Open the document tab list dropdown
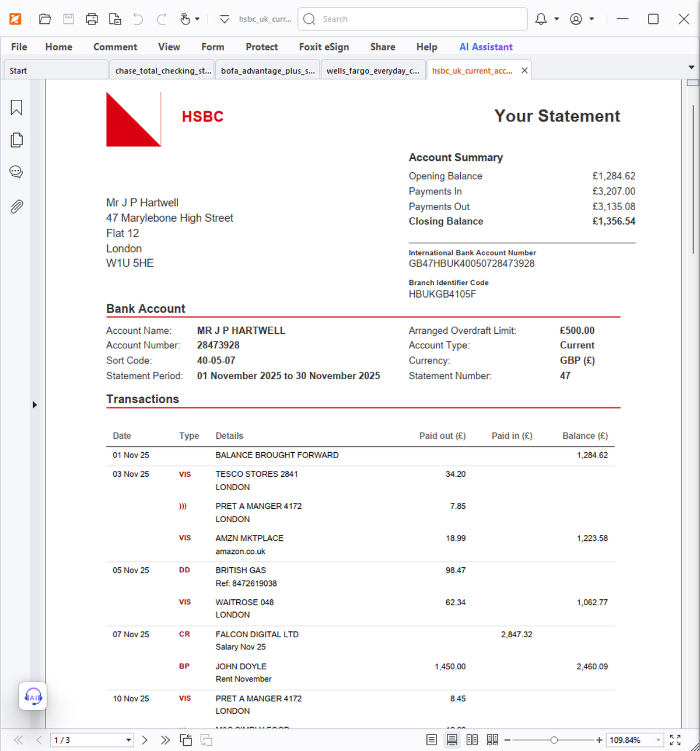Screen dimensions: 700x751 pyautogui.click(x=691, y=68)
